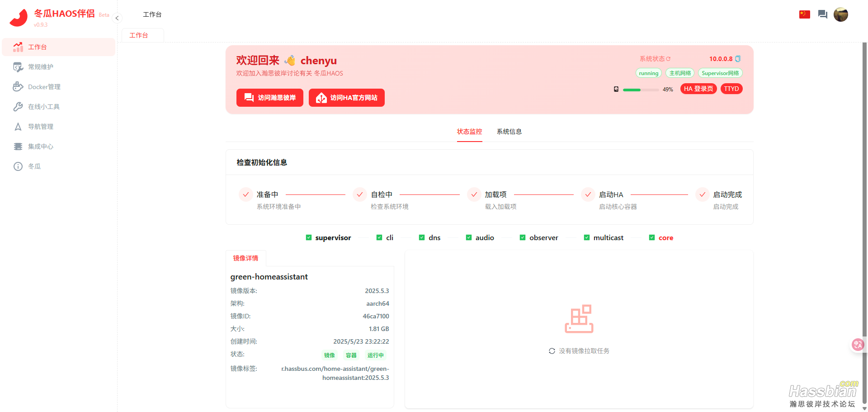Image resolution: width=868 pixels, height=412 pixels.
Task: Switch to the 系统信息 tab
Action: [x=509, y=132]
